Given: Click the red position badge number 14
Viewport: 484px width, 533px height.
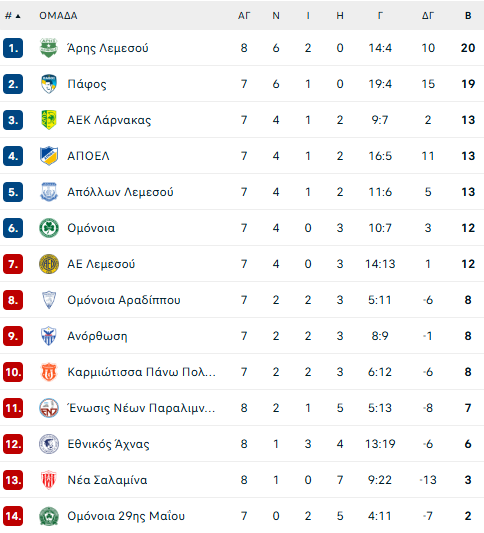Looking at the screenshot, I should (13, 516).
